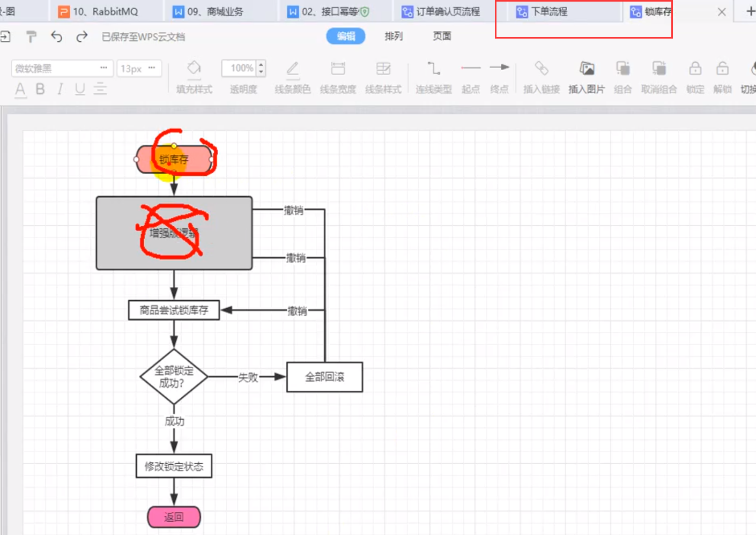Screen dimensions: 756x535
Task: Open the 填充样式 fill style picker
Action: pyautogui.click(x=194, y=69)
